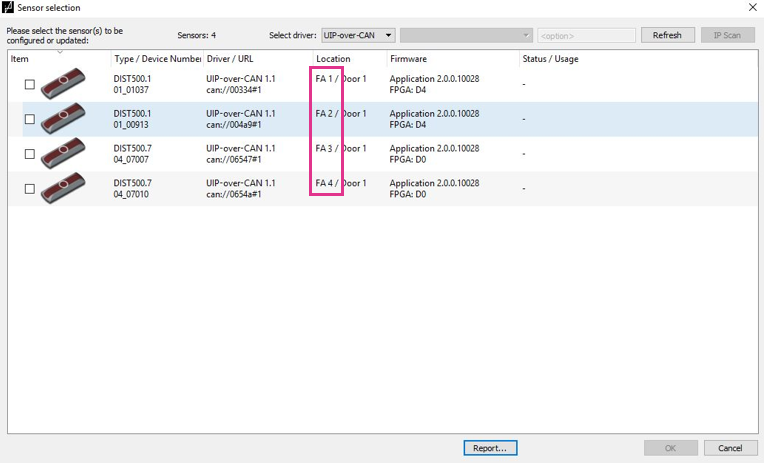The height and width of the screenshot is (464, 766).
Task: Click the app icon in title bar
Action: pyautogui.click(x=9, y=8)
